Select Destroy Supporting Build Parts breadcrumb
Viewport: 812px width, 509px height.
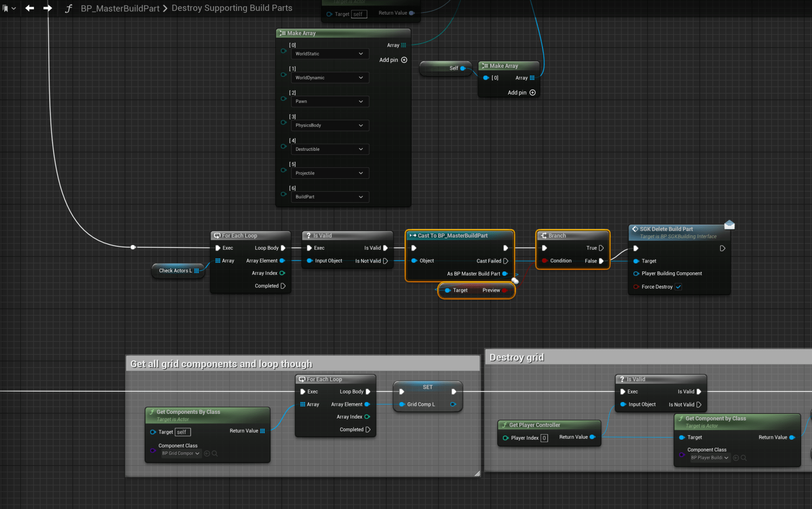(232, 8)
